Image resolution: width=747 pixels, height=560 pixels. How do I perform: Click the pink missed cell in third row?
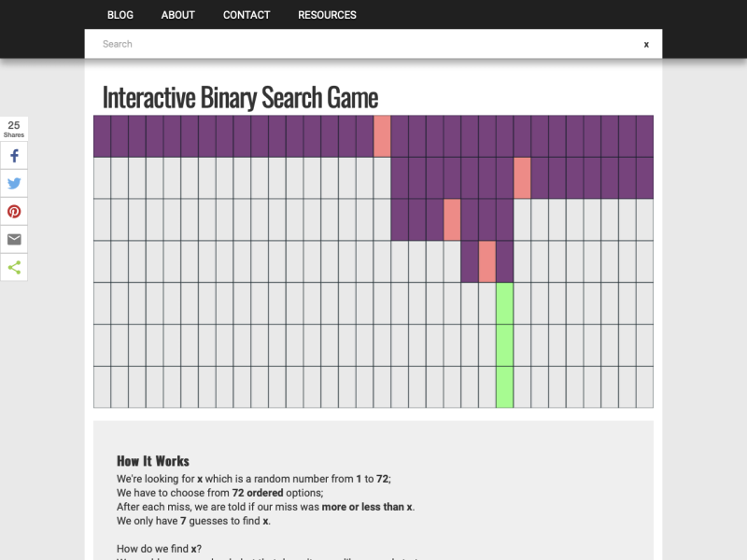pyautogui.click(x=452, y=219)
